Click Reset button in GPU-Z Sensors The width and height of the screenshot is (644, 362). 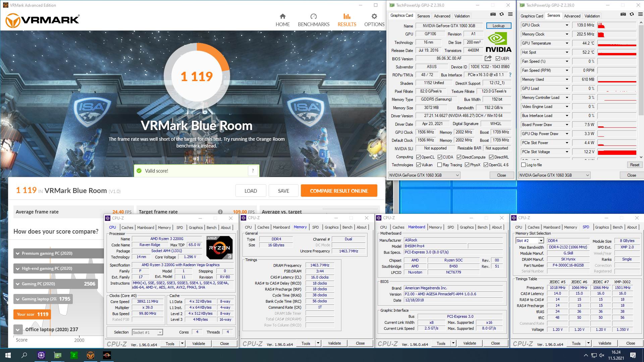[x=634, y=165]
